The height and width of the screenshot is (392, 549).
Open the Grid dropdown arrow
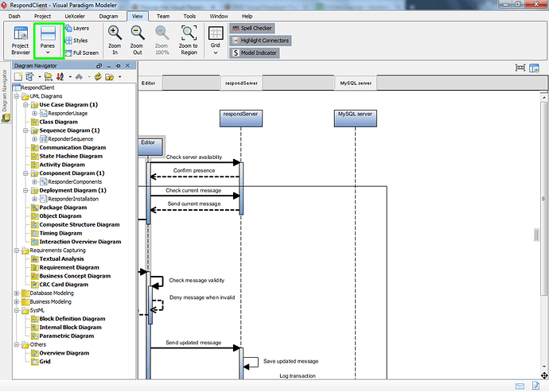[216, 52]
